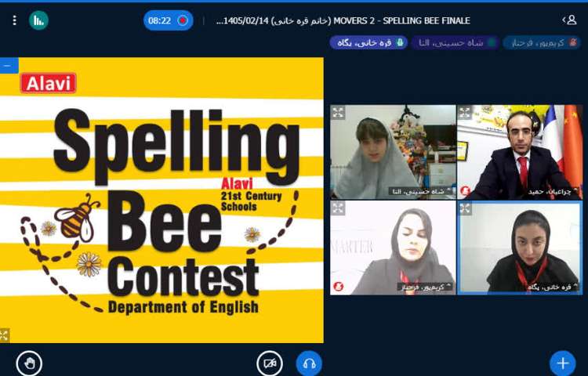The width and height of the screenshot is (588, 376).
Task: Click the Department of English text
Action: tap(183, 307)
